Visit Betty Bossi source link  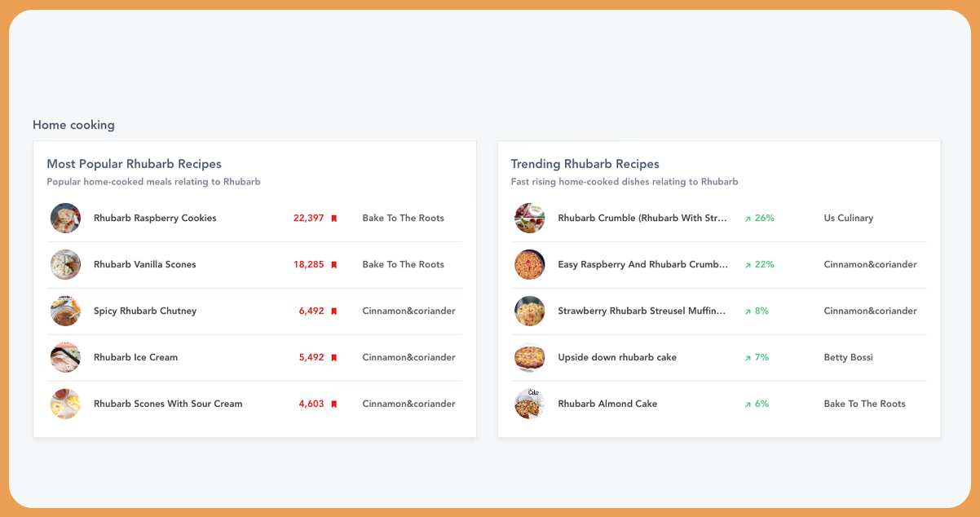[848, 357]
